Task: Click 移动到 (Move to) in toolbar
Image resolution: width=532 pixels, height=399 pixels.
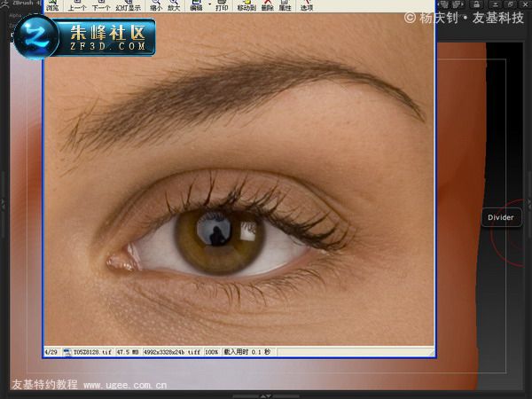Action: click(x=246, y=5)
